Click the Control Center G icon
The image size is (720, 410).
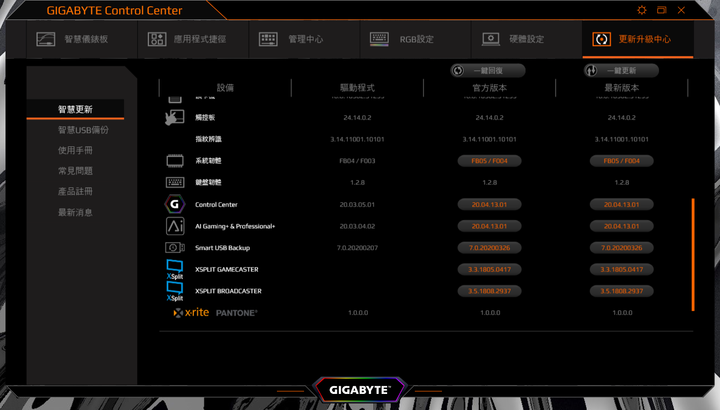175,204
